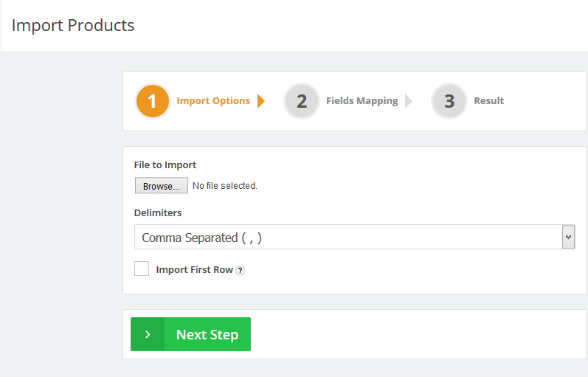Open the Comma Separated delimiters dropdown
This screenshot has width=588, height=377.
(347, 238)
